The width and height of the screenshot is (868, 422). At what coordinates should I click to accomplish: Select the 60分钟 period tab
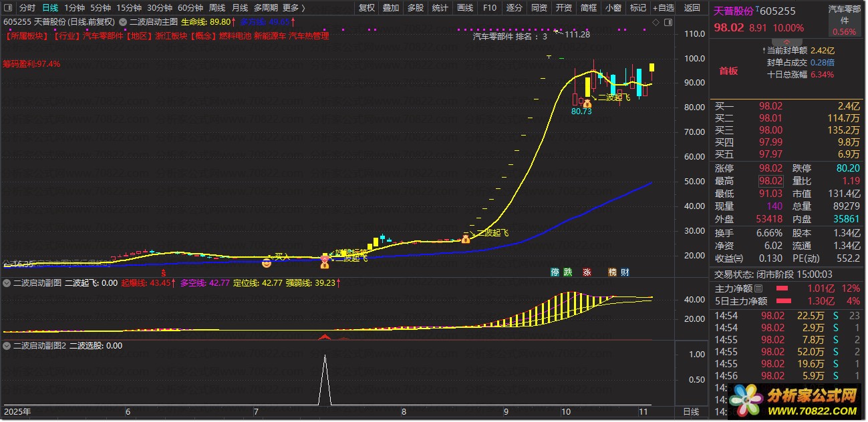(x=190, y=8)
